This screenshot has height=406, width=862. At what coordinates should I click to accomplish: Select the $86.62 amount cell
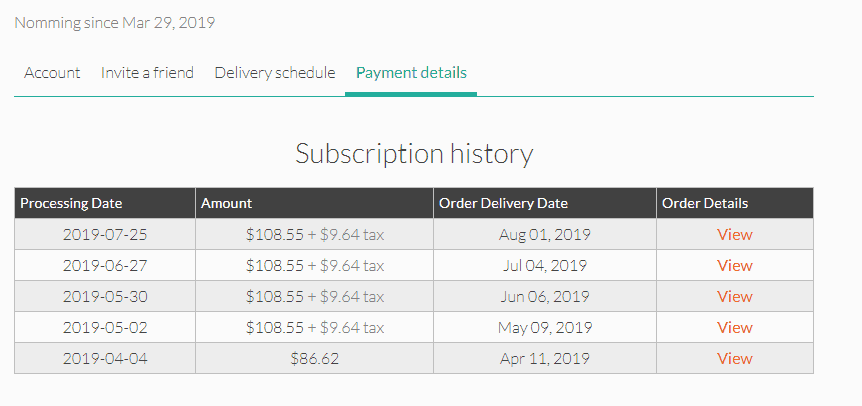click(314, 359)
